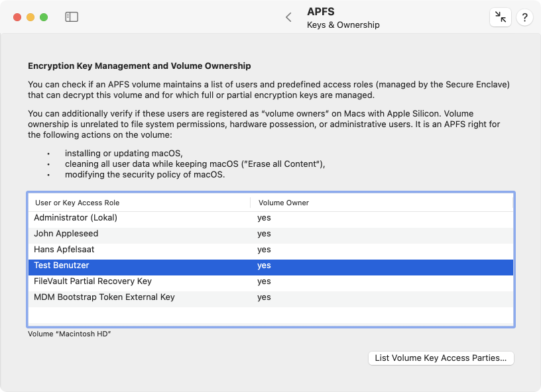Click yes value for John Appleseed
Viewport: 541px width, 392px height.
[x=264, y=234]
